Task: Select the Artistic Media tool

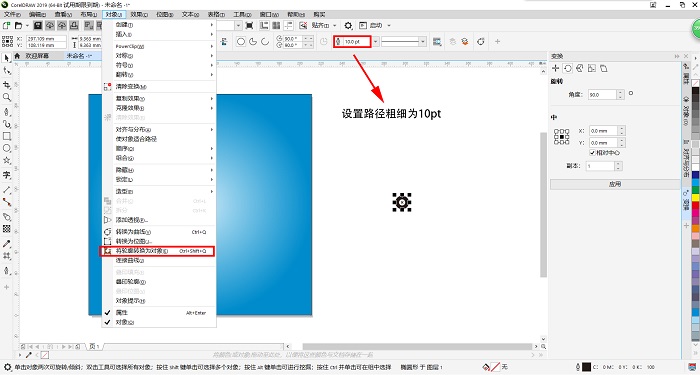Action: [x=7, y=124]
